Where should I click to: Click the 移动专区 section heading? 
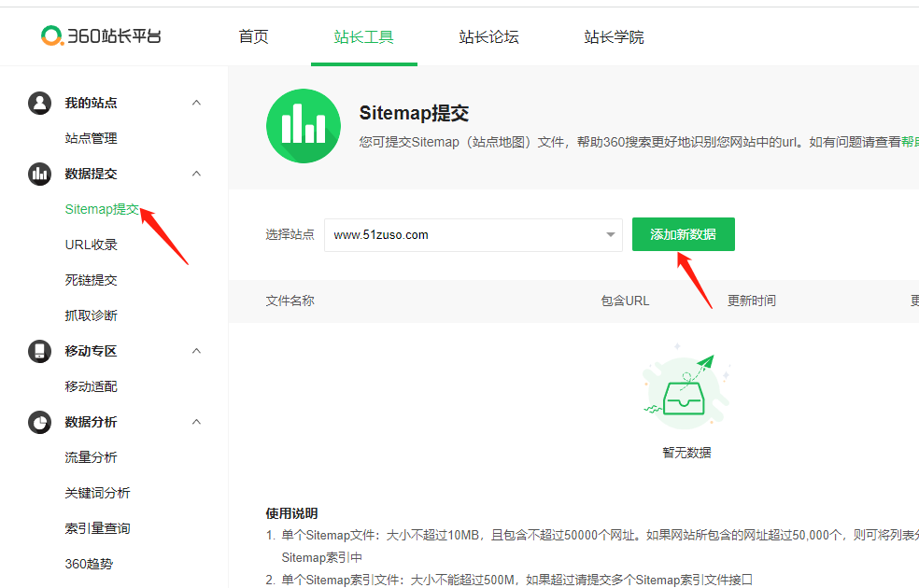tap(91, 351)
